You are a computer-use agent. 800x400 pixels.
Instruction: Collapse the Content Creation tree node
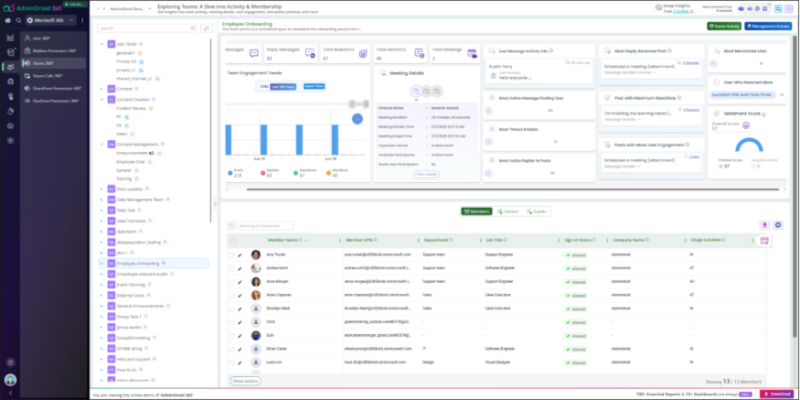102,99
